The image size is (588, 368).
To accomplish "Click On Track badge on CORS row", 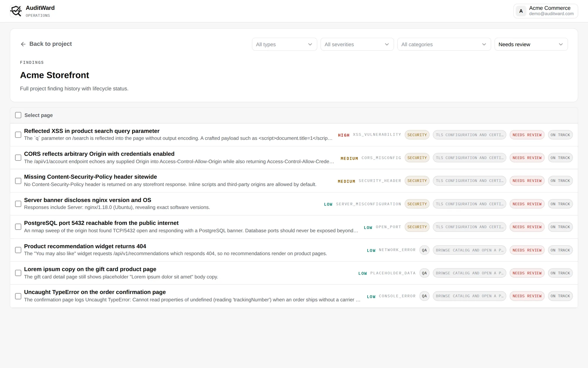I will click(560, 158).
